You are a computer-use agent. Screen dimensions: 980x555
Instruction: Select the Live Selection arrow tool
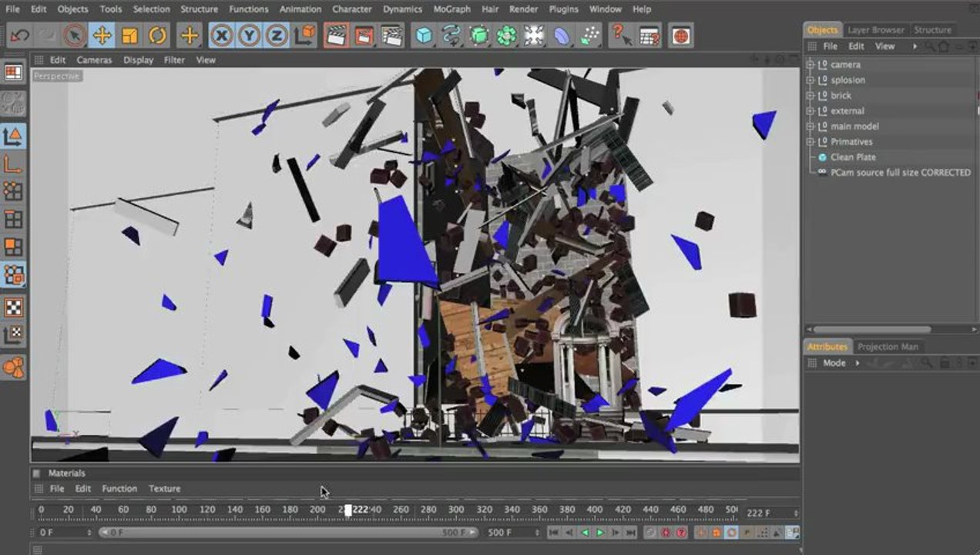click(75, 35)
